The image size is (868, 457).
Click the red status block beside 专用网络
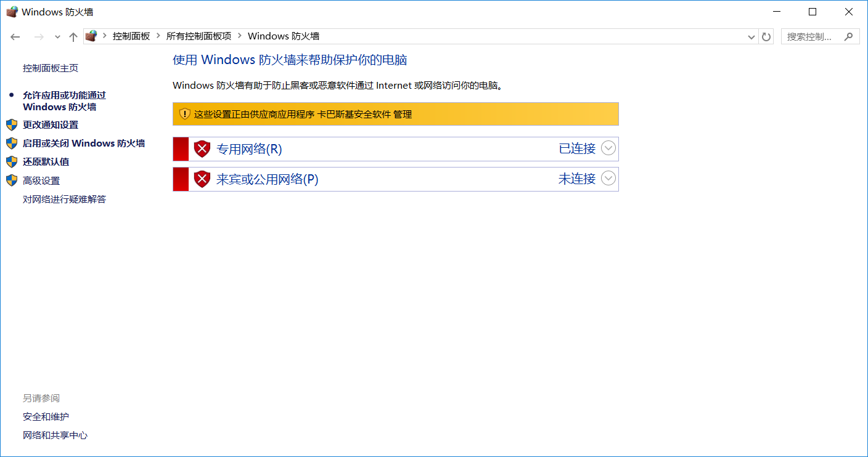tap(181, 149)
